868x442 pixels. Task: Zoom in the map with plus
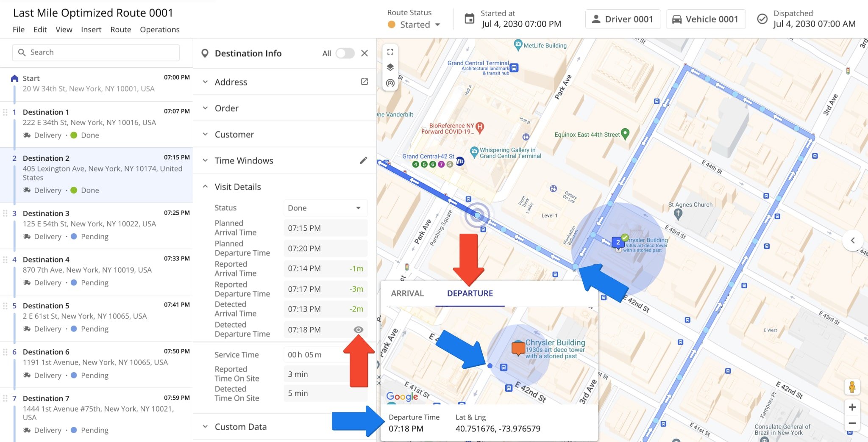point(852,407)
